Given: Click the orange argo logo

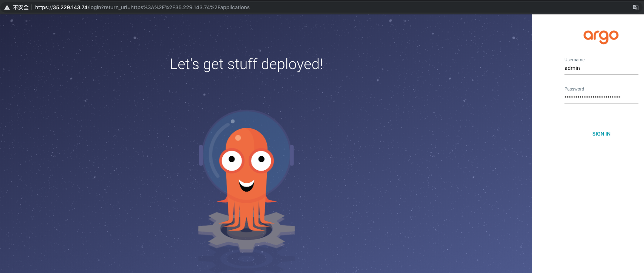Looking at the screenshot, I should (601, 37).
